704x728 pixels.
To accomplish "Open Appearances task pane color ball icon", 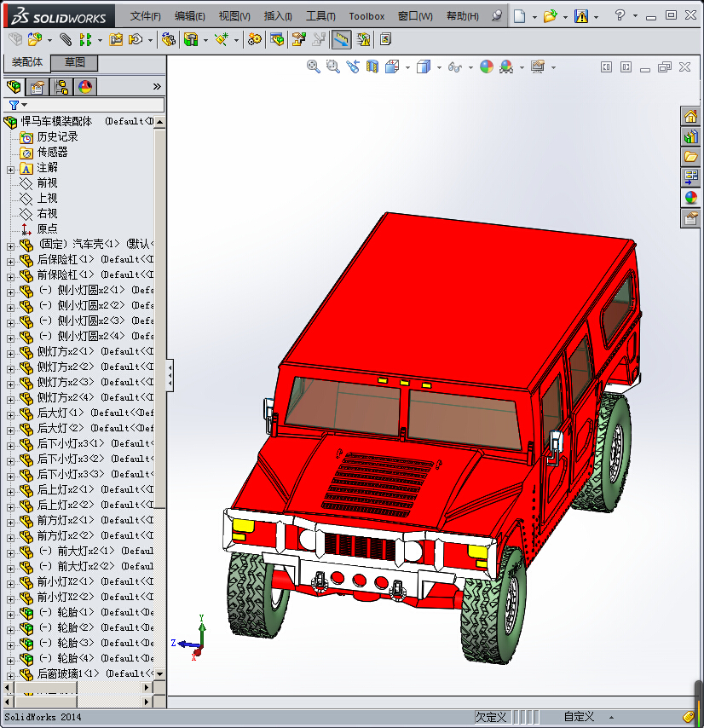I will tap(690, 197).
